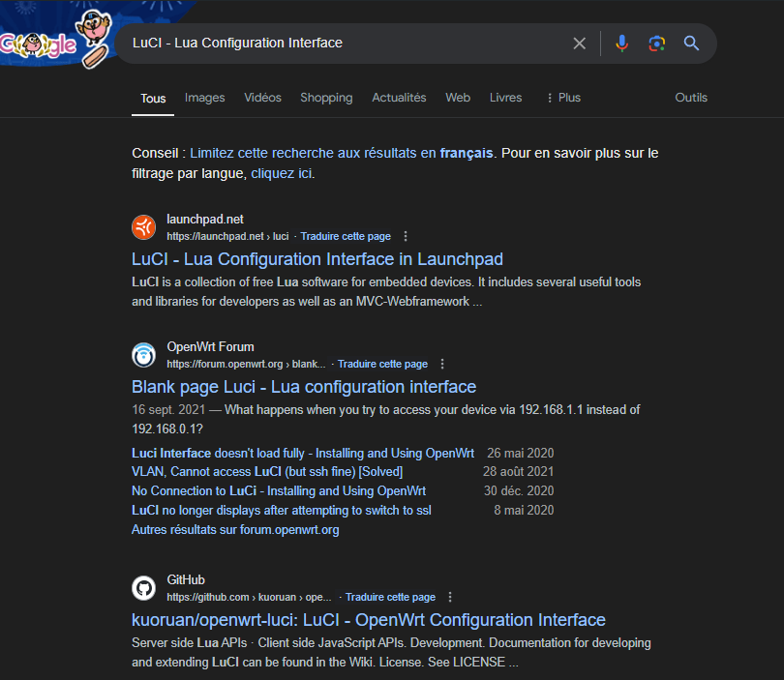The image size is (784, 680).
Task: Click 'Autres résultats sur forum.openwrt.org' link
Action: (235, 529)
